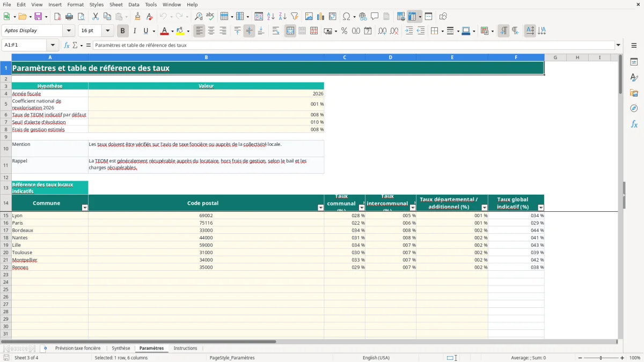Open sidebar Gallery panel
This screenshot has width=644, height=362.
pyautogui.click(x=634, y=93)
